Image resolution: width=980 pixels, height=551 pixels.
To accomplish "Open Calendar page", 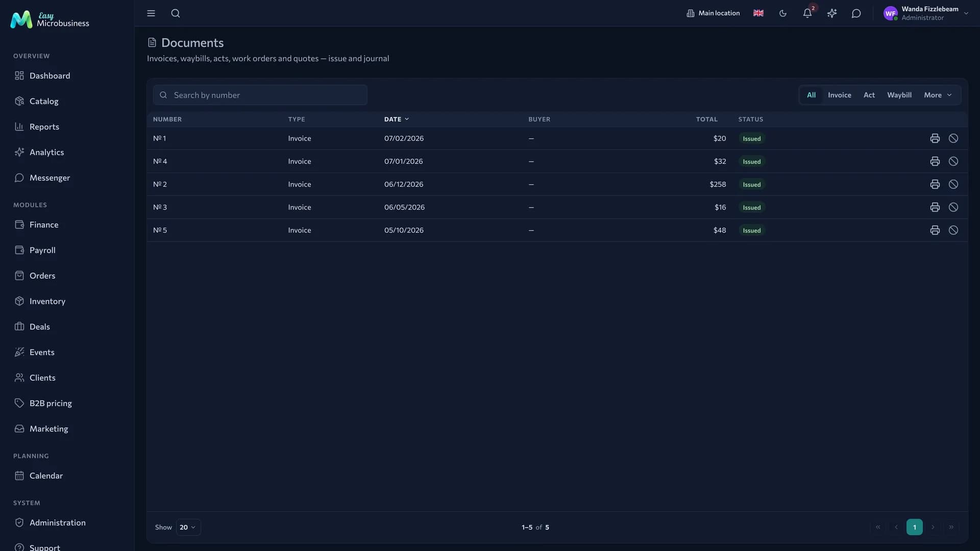I will (x=67, y=475).
